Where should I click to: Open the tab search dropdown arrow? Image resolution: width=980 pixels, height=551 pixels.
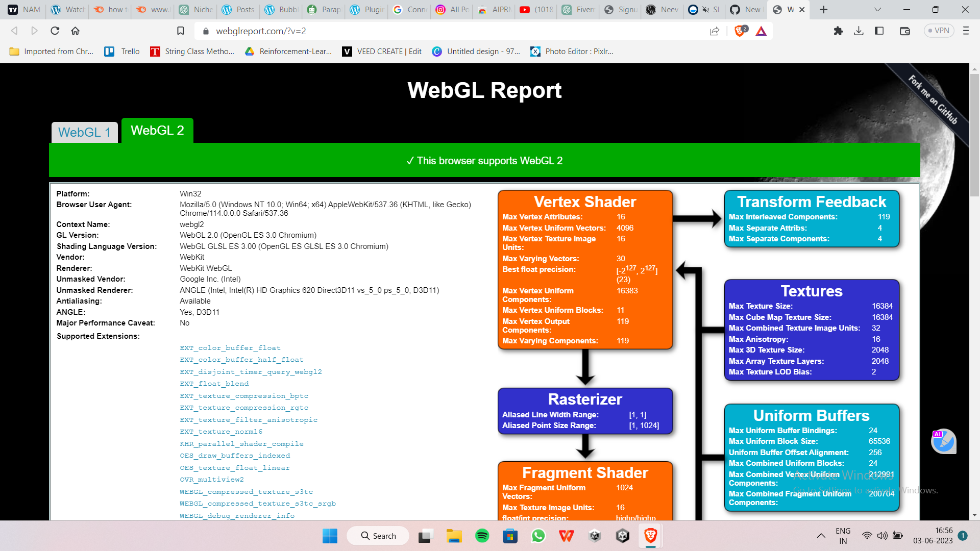(877, 9)
